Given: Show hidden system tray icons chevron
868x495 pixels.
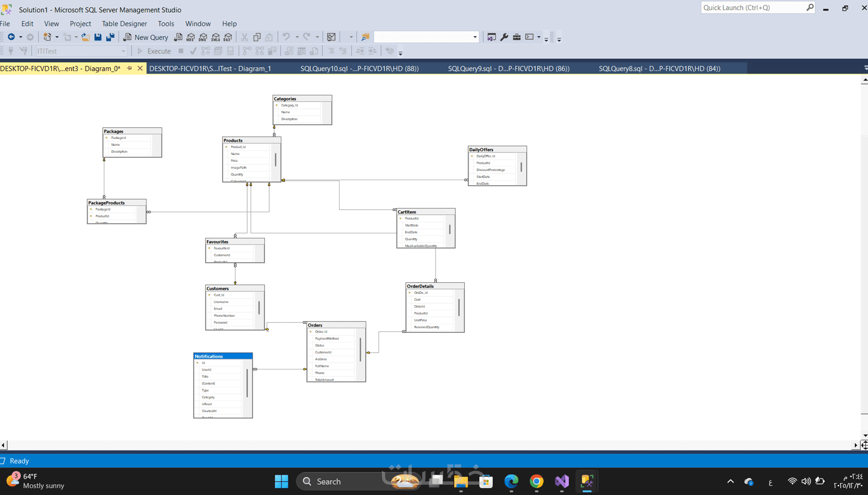Looking at the screenshot, I should click(x=731, y=481).
